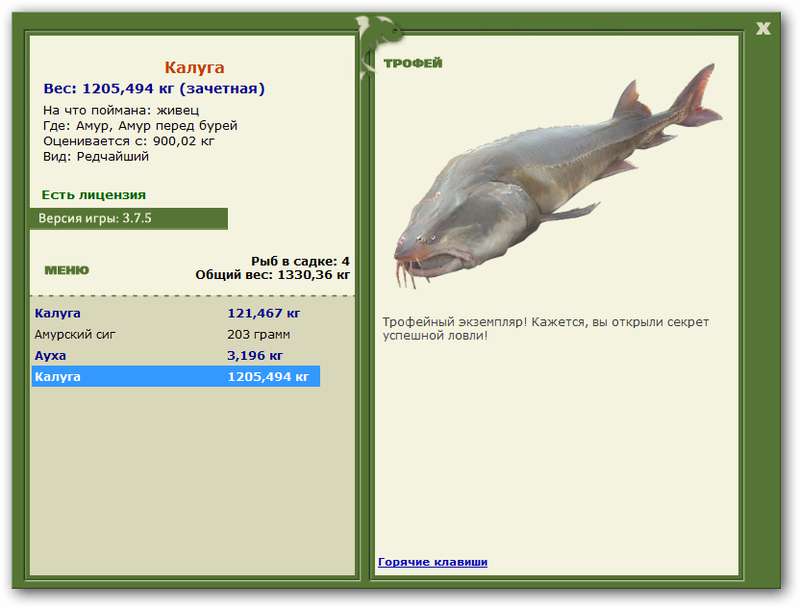Select the highlighted Калуга 1205,494 кг row

point(176,376)
